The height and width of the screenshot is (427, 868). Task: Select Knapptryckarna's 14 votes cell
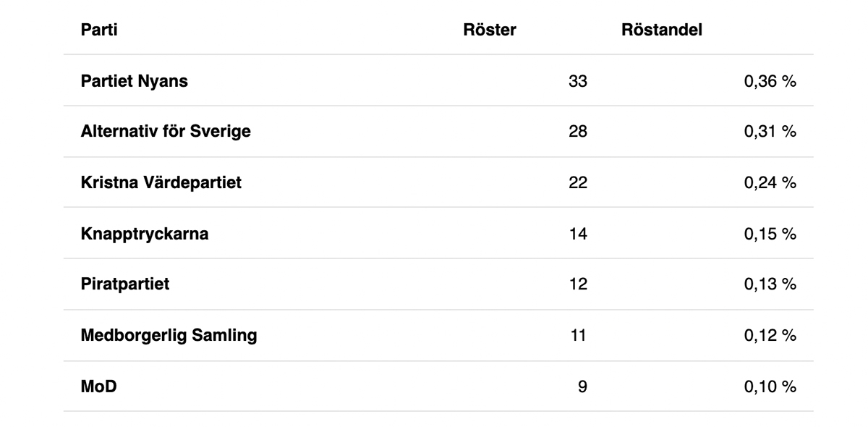click(578, 234)
